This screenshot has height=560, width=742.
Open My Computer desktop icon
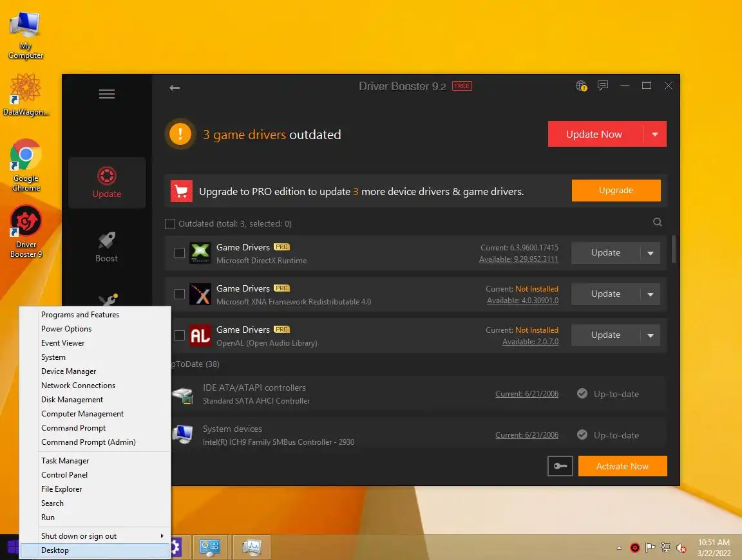[26, 36]
